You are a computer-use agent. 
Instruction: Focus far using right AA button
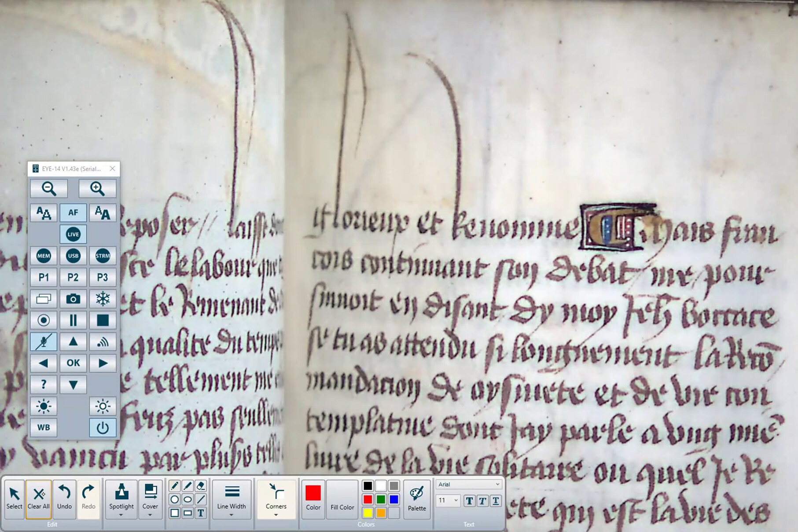coord(103,213)
